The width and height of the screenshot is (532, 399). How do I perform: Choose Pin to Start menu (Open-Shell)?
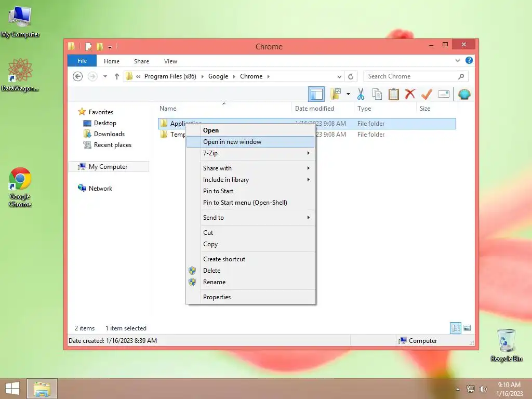tap(251, 203)
